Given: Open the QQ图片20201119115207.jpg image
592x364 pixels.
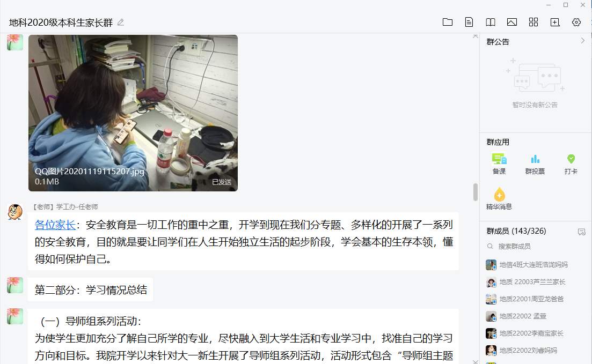Looking at the screenshot, I should [133, 113].
